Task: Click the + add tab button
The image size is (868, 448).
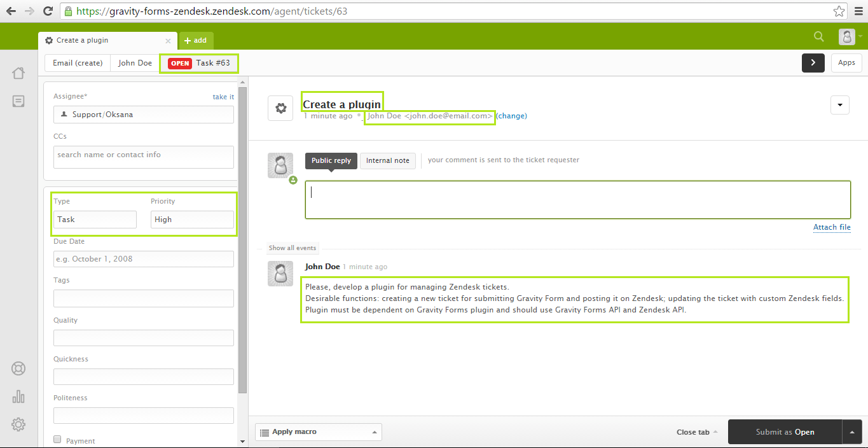Action: 196,39
